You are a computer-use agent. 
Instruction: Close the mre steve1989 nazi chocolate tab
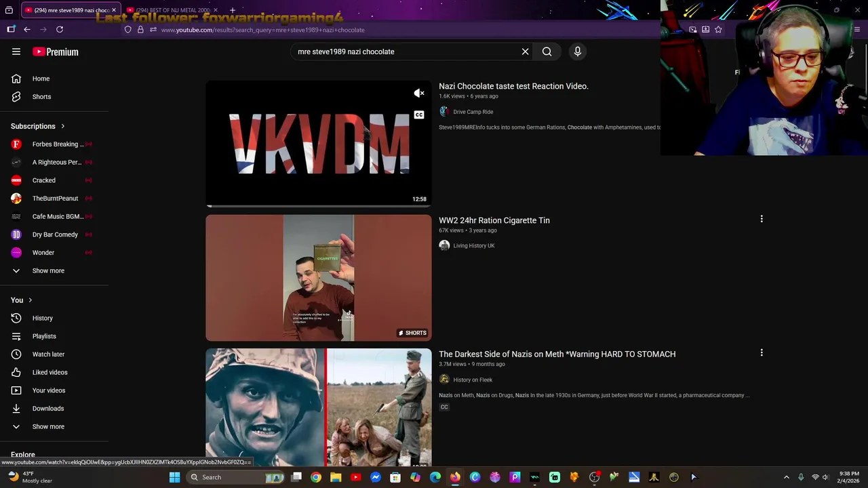coord(114,10)
